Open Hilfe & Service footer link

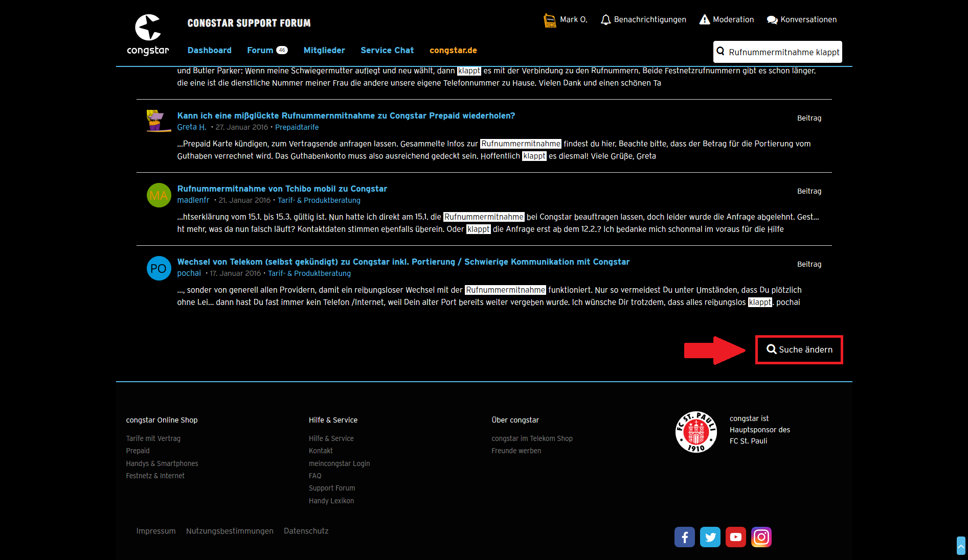click(x=331, y=438)
